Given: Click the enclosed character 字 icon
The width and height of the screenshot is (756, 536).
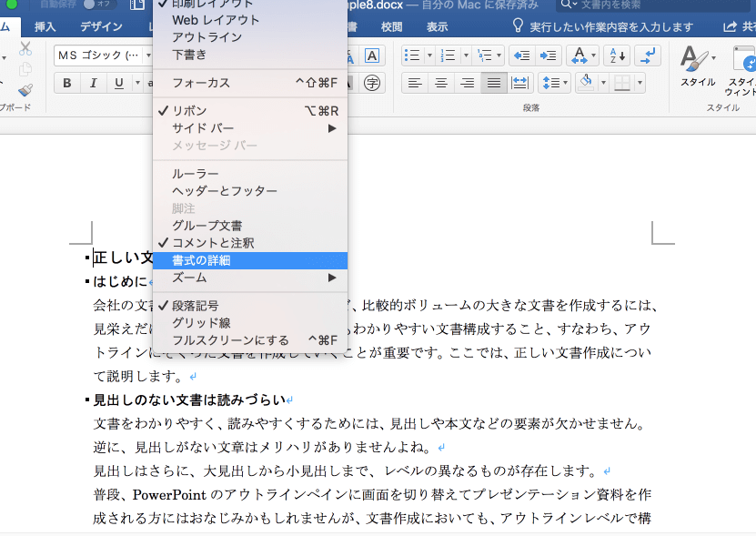Looking at the screenshot, I should pyautogui.click(x=372, y=83).
